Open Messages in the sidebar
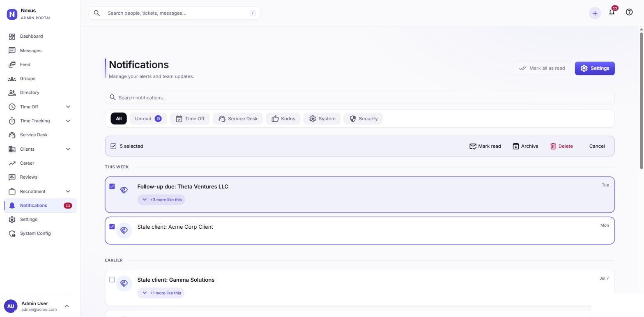The height and width of the screenshot is (317, 644). [40, 51]
